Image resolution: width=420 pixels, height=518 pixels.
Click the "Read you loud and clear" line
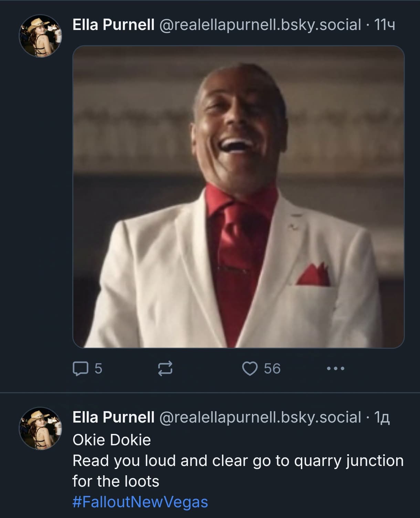pyautogui.click(x=238, y=461)
